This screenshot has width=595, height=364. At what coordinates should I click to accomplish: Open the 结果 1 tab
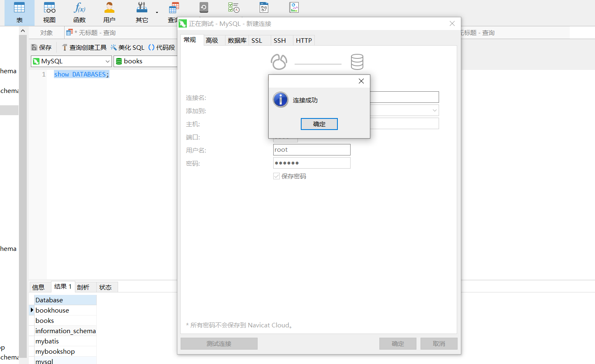[63, 287]
